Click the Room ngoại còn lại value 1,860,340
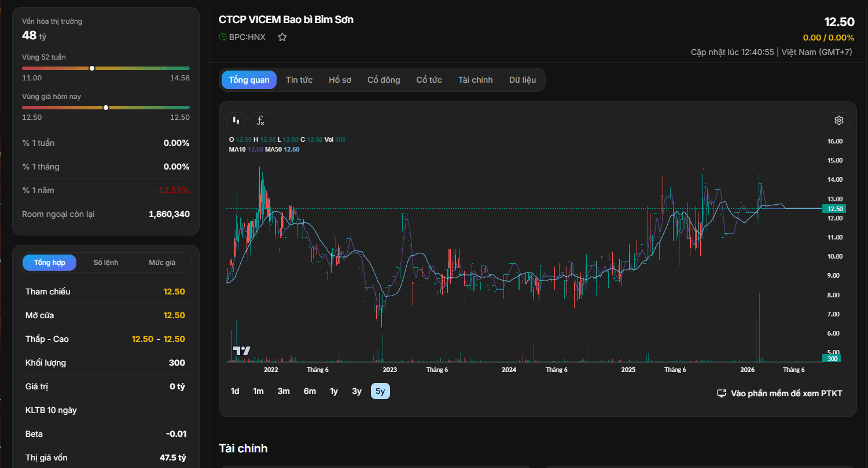The width and height of the screenshot is (868, 468). click(x=169, y=214)
